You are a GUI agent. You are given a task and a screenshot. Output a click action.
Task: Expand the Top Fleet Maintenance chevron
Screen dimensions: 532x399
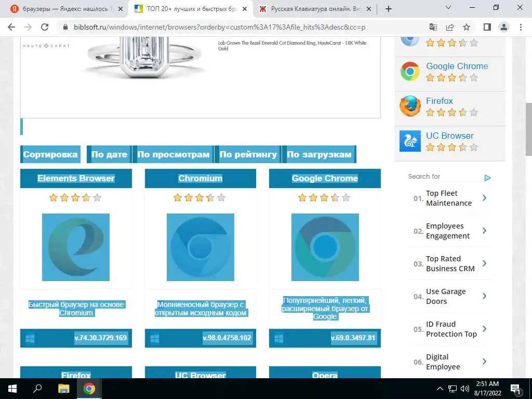485,198
